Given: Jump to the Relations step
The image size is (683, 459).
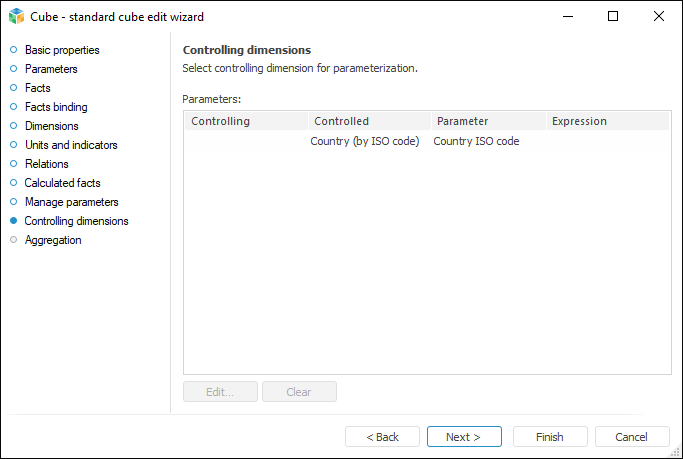Looking at the screenshot, I should tap(46, 164).
